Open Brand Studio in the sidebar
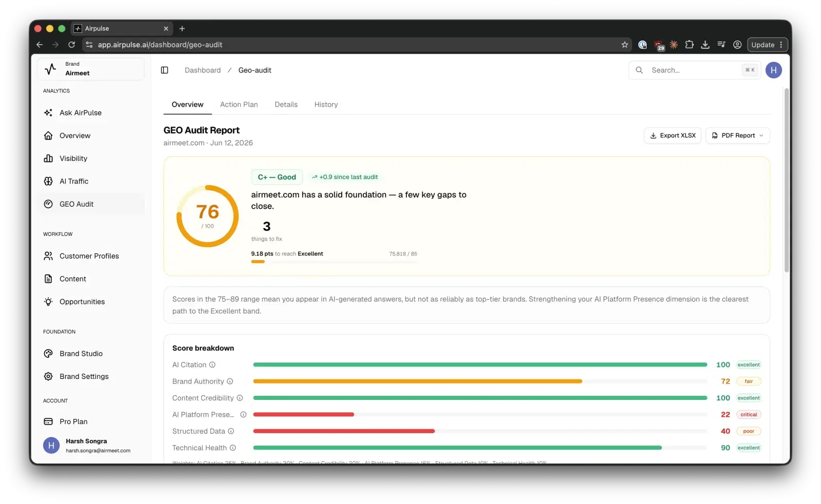821x504 pixels. coord(91,353)
